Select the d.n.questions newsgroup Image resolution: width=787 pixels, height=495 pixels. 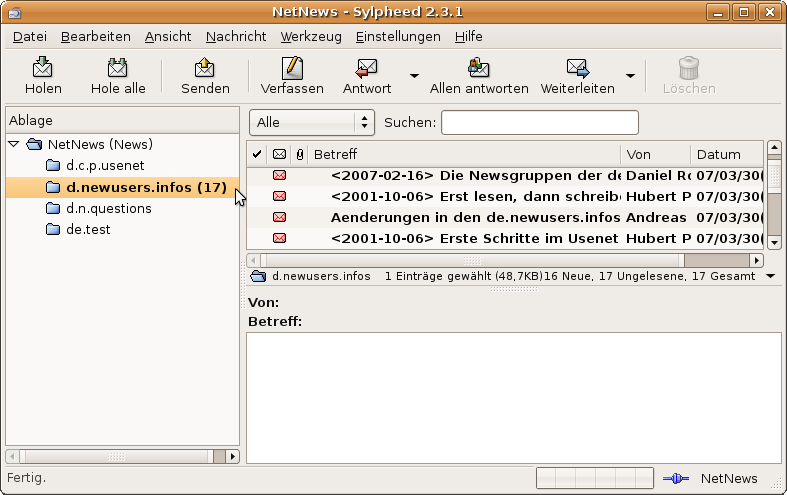(x=108, y=208)
